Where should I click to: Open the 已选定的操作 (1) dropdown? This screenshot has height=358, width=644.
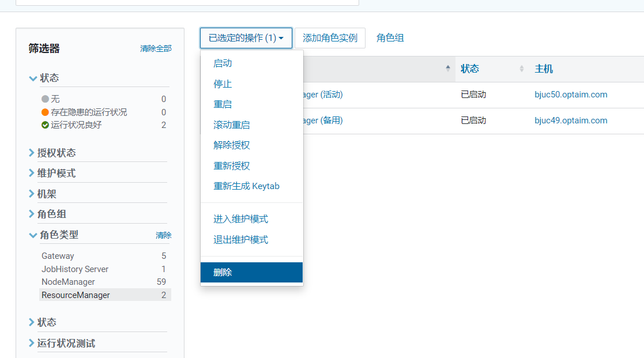point(246,38)
